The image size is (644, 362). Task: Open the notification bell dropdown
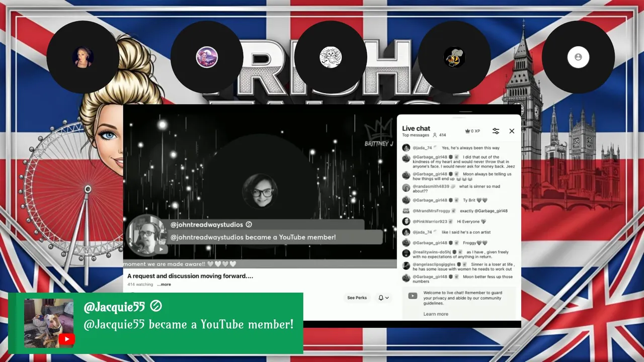pos(383,298)
